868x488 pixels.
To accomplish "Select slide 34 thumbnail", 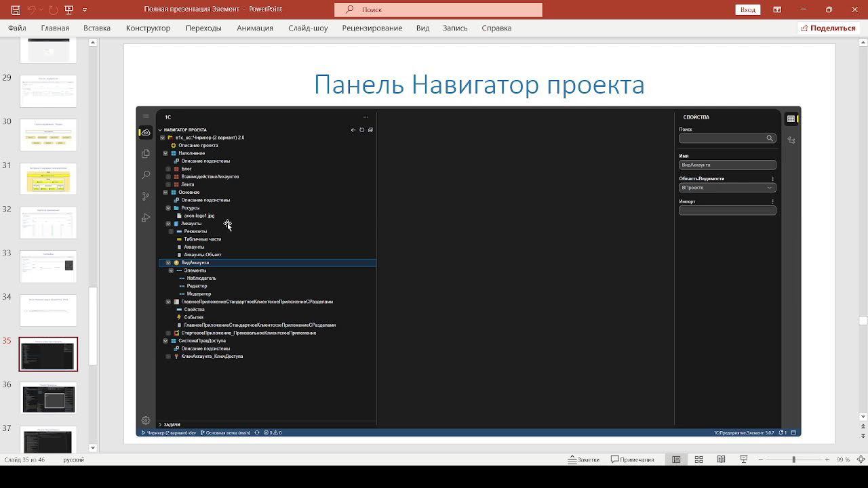I will [x=48, y=310].
